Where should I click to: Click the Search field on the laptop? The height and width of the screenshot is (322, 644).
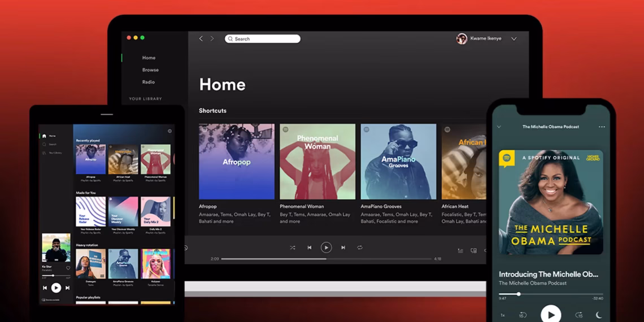[x=263, y=39]
